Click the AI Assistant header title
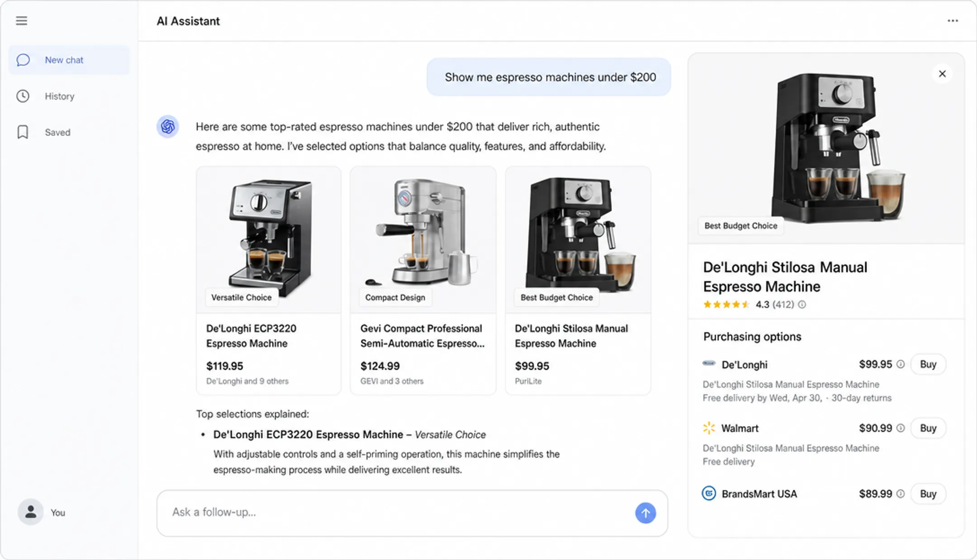 pos(188,21)
